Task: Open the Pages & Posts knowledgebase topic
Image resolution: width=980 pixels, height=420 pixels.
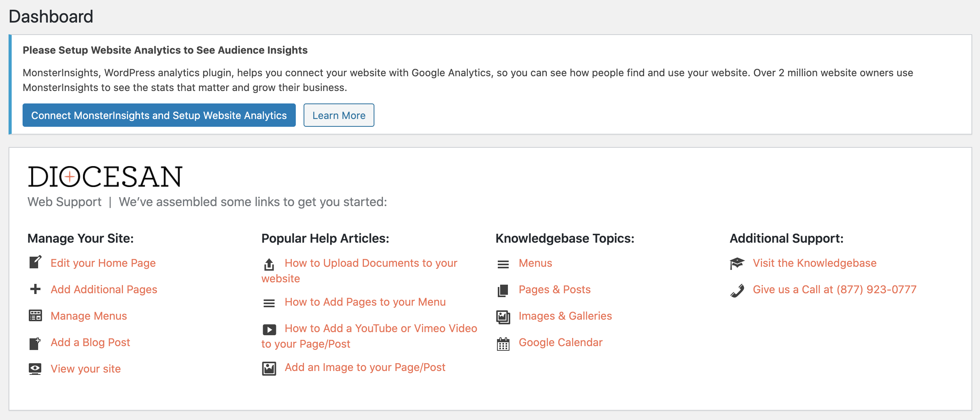Action: pos(555,289)
